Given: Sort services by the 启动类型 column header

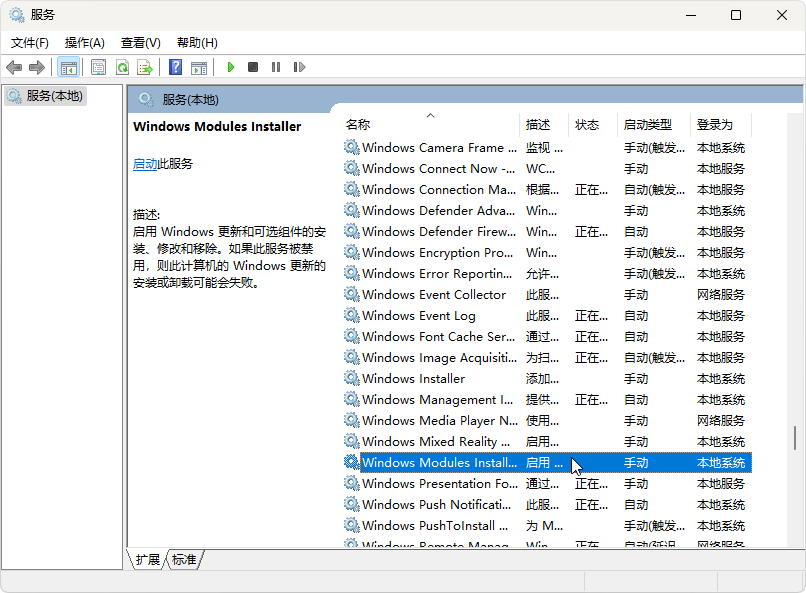Looking at the screenshot, I should coord(647,125).
